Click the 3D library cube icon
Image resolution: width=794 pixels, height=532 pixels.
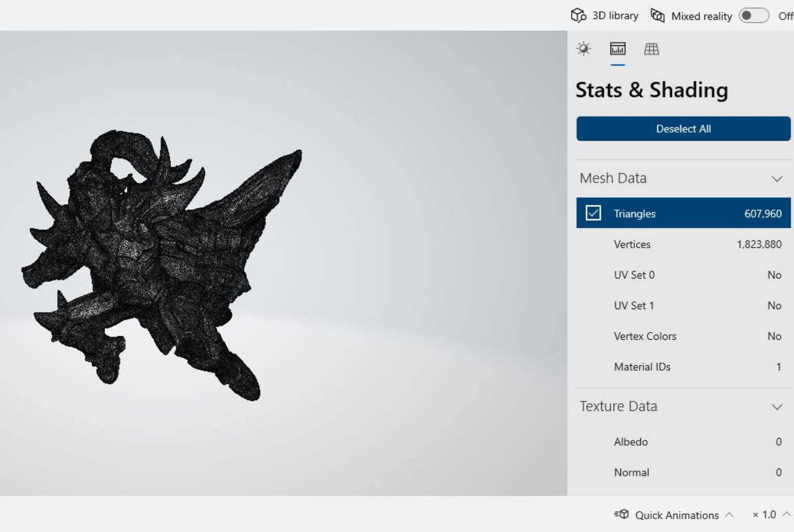pos(578,16)
